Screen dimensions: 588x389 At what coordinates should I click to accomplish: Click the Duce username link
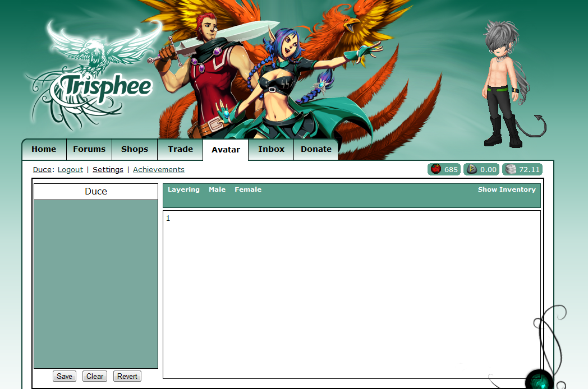coord(42,170)
